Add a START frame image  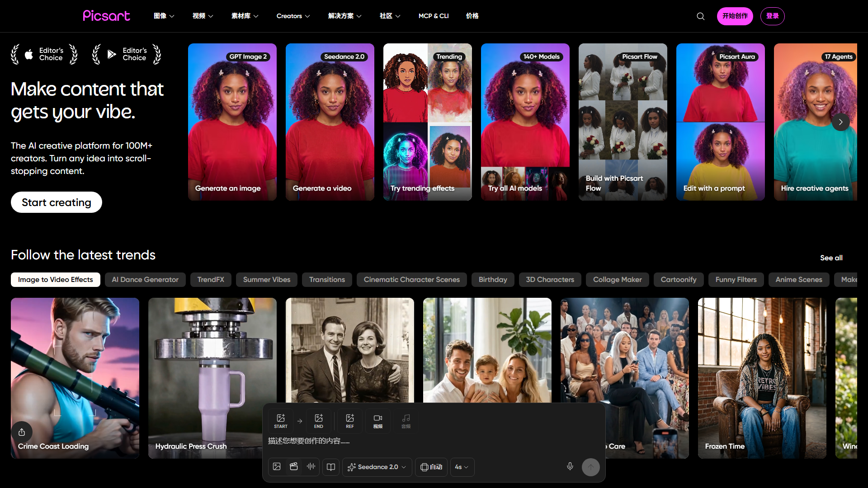pyautogui.click(x=281, y=421)
